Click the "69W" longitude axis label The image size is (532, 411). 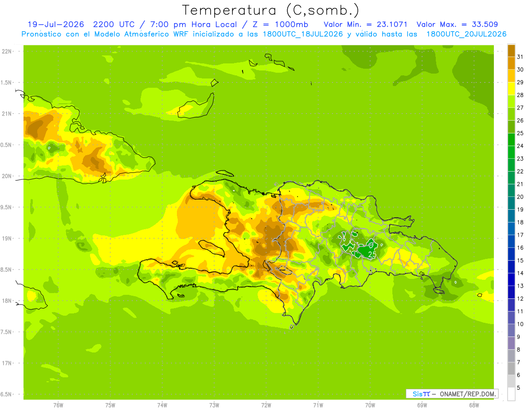tap(422, 405)
